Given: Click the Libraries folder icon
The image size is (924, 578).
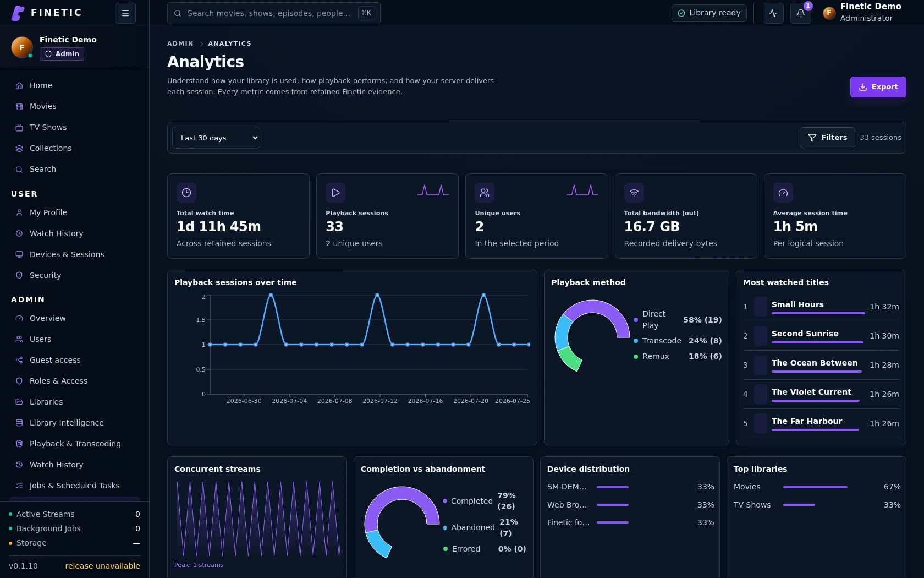Looking at the screenshot, I should point(19,402).
